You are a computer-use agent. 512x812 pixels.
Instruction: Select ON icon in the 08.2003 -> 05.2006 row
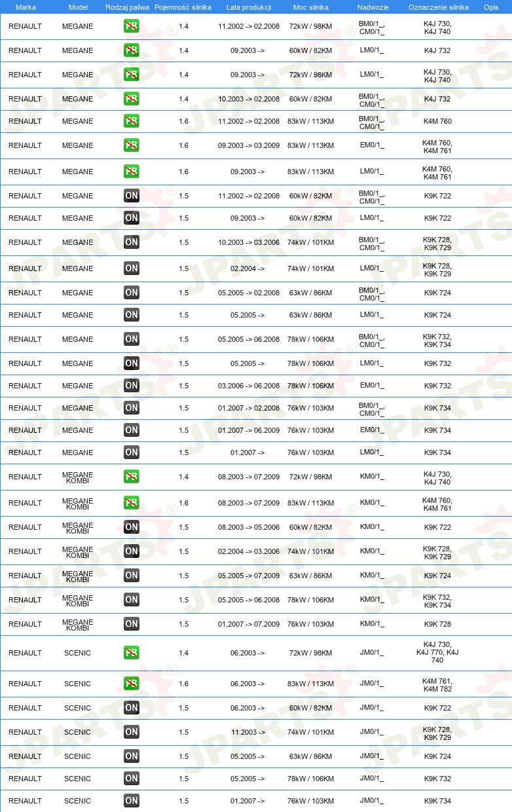[x=132, y=527]
